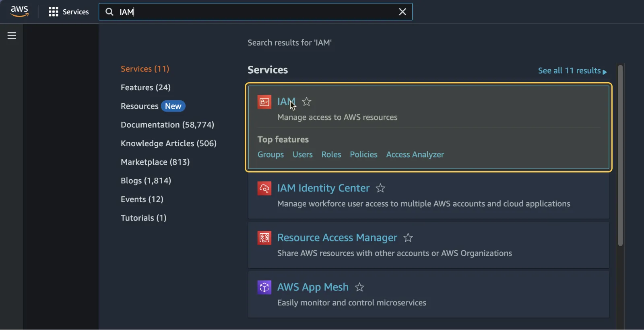Click the IAM service icon
Image resolution: width=644 pixels, height=330 pixels.
(x=264, y=102)
